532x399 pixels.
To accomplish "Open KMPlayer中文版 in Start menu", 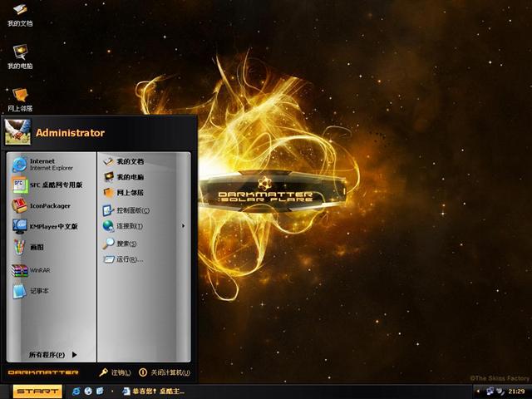I will tap(52, 226).
